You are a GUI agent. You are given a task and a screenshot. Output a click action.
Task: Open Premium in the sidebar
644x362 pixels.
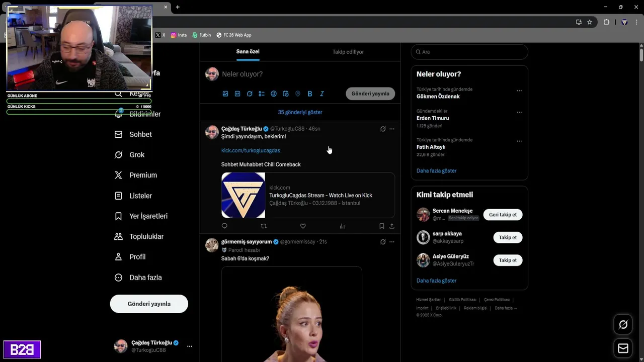[x=136, y=175]
